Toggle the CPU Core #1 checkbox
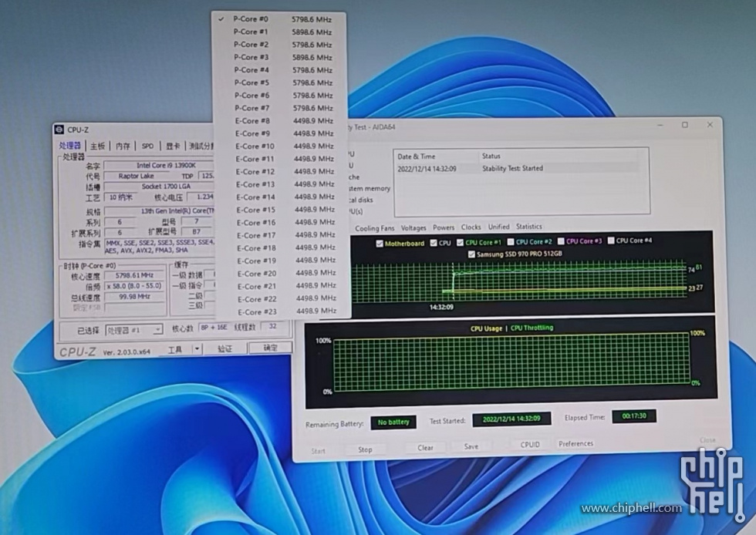Image resolution: width=756 pixels, height=535 pixels. click(460, 242)
